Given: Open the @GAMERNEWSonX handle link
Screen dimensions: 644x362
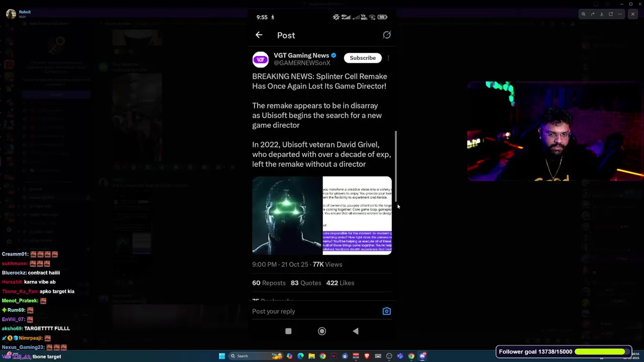Looking at the screenshot, I should [302, 63].
